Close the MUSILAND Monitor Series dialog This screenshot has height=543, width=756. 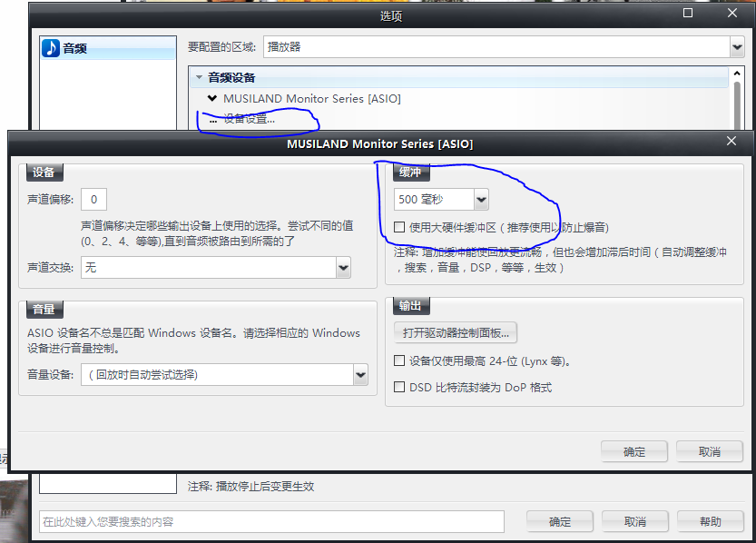tap(731, 142)
